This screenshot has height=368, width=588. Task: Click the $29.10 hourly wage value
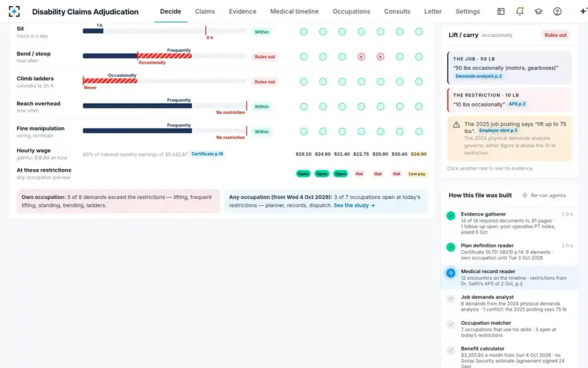point(304,154)
